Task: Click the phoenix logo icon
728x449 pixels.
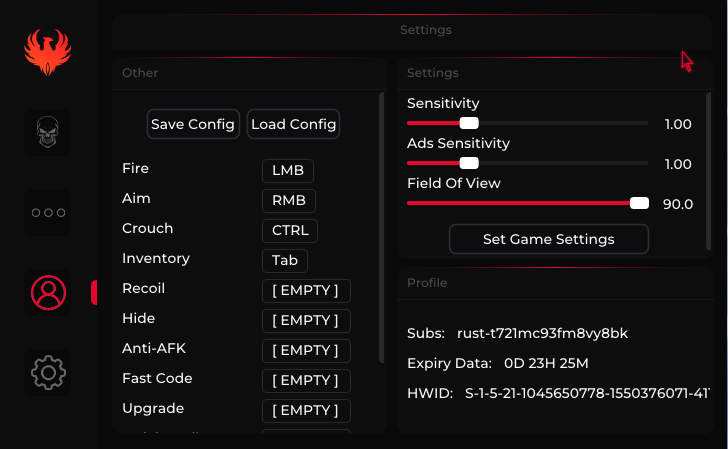Action: tap(48, 52)
